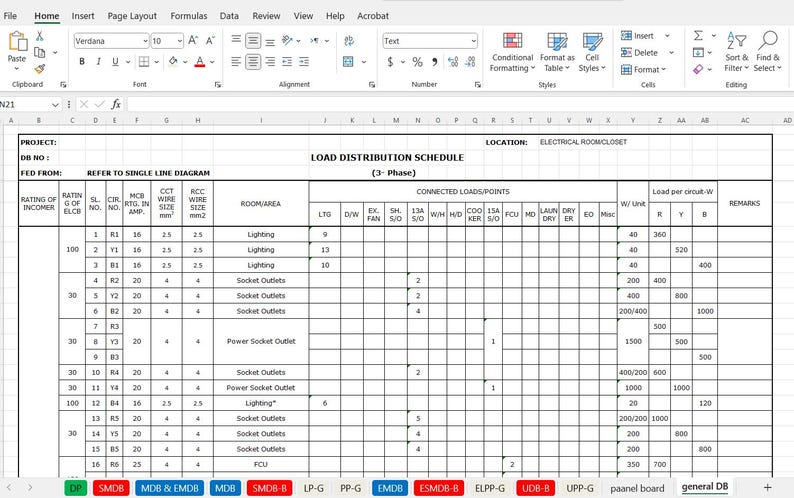Toggle Bold formatting
Viewport: 794px width, 498px height.
pyautogui.click(x=82, y=62)
